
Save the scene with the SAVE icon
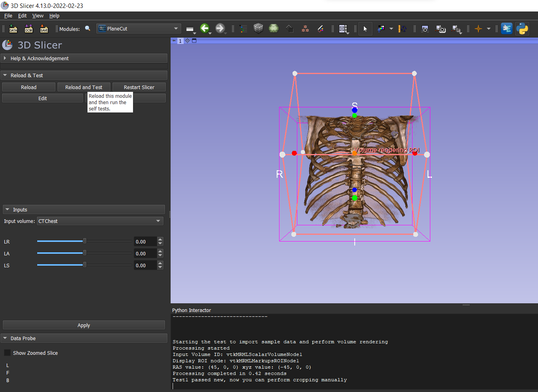[44, 29]
